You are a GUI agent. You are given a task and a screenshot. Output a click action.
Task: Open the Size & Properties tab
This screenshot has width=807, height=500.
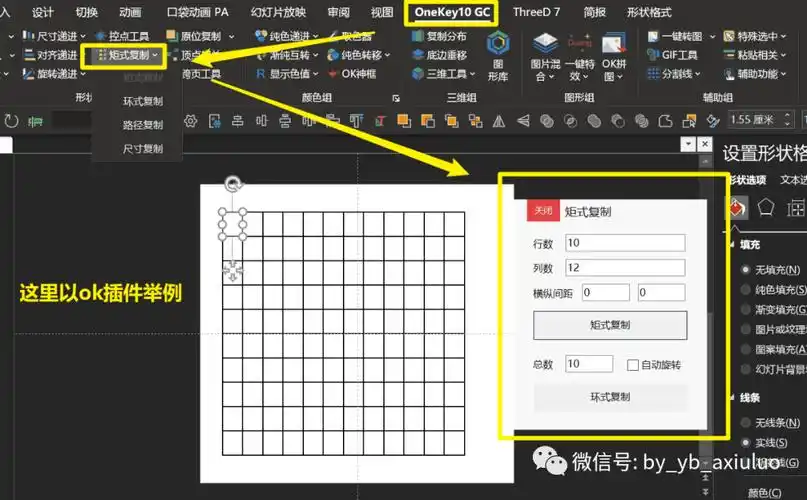[796, 208]
